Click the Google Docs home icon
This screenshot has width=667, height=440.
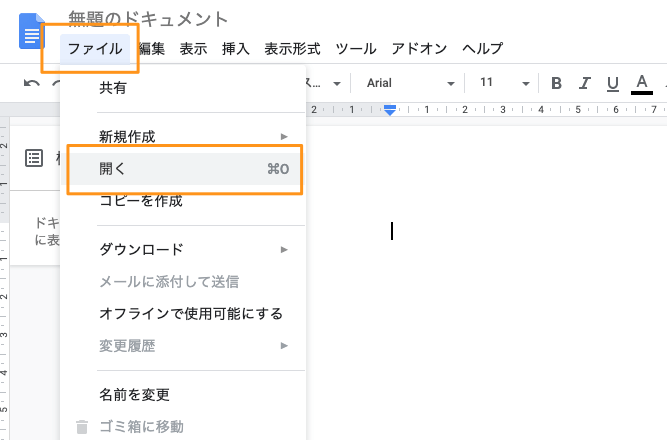[32, 33]
